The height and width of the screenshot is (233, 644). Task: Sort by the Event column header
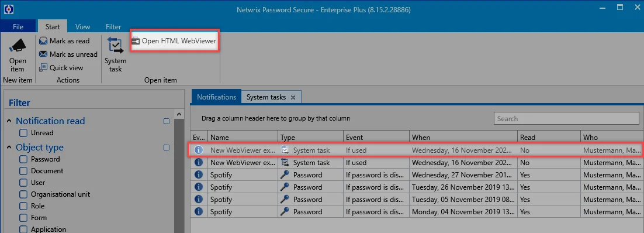coord(376,137)
